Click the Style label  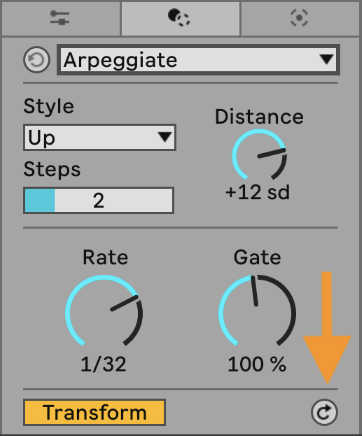[49, 107]
